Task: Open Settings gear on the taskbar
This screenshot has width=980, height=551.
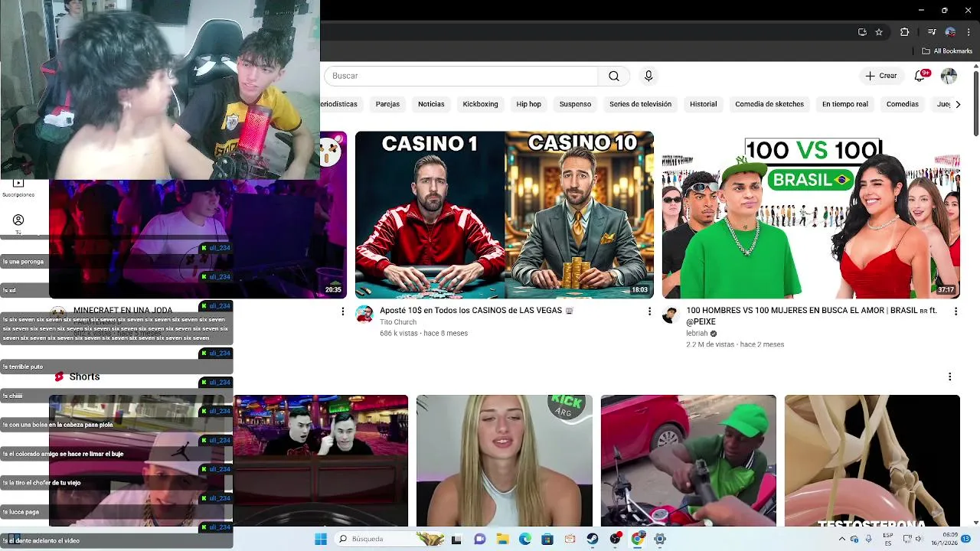Action: pos(660,539)
